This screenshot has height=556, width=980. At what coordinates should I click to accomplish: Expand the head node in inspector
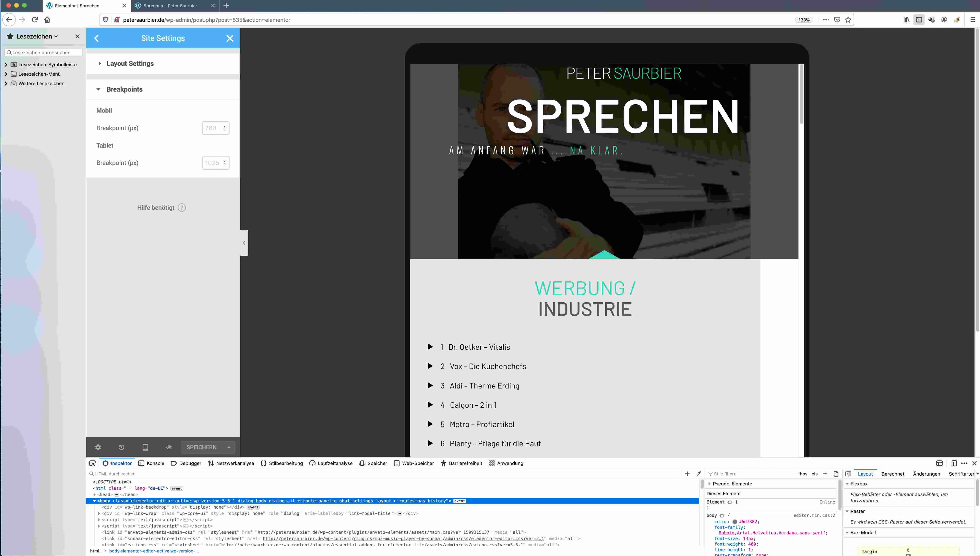coord(95,494)
